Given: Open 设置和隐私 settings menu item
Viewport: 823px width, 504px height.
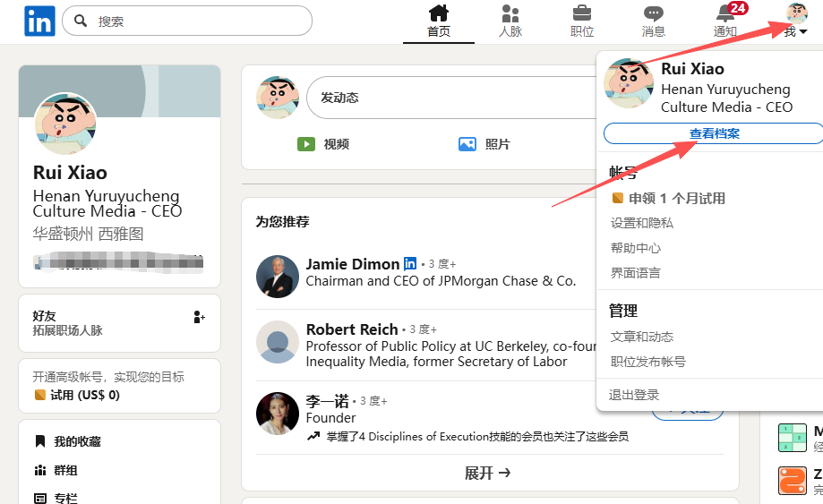Looking at the screenshot, I should [641, 223].
